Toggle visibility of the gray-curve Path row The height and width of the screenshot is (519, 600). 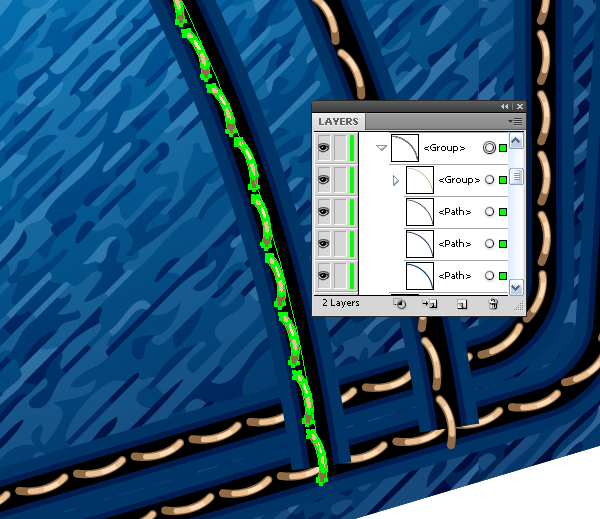324,212
